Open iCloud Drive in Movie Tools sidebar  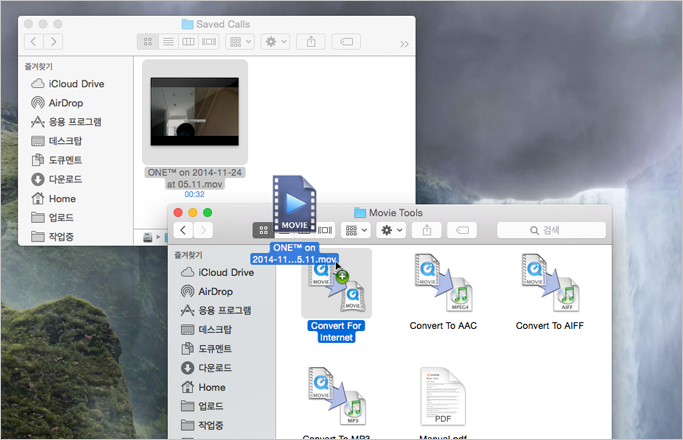(217, 272)
